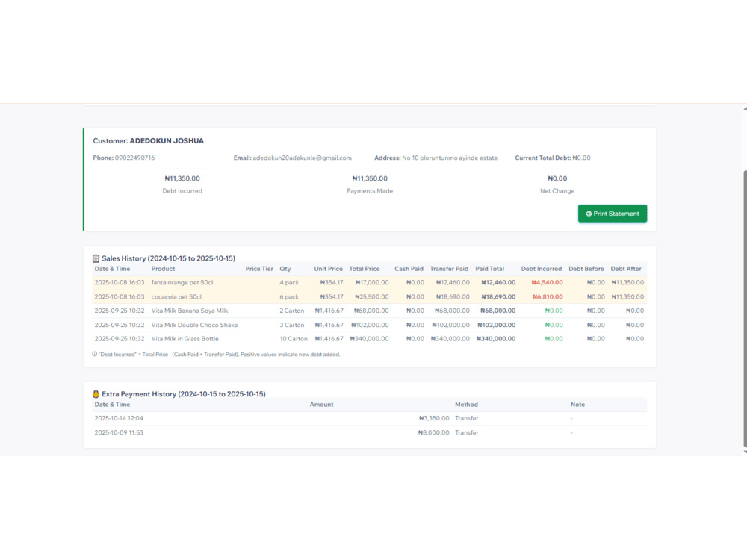Click the cocacola pet 50cl product row

tap(370, 296)
